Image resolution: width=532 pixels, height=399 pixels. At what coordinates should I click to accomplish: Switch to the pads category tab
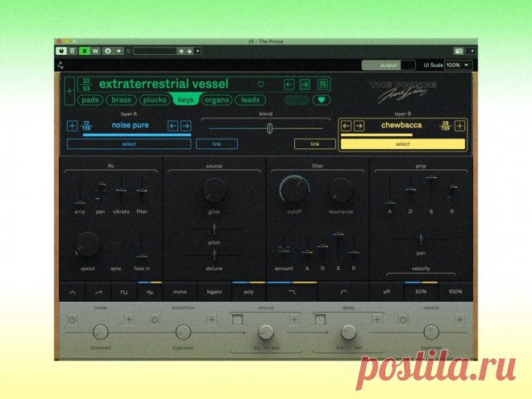coord(90,100)
